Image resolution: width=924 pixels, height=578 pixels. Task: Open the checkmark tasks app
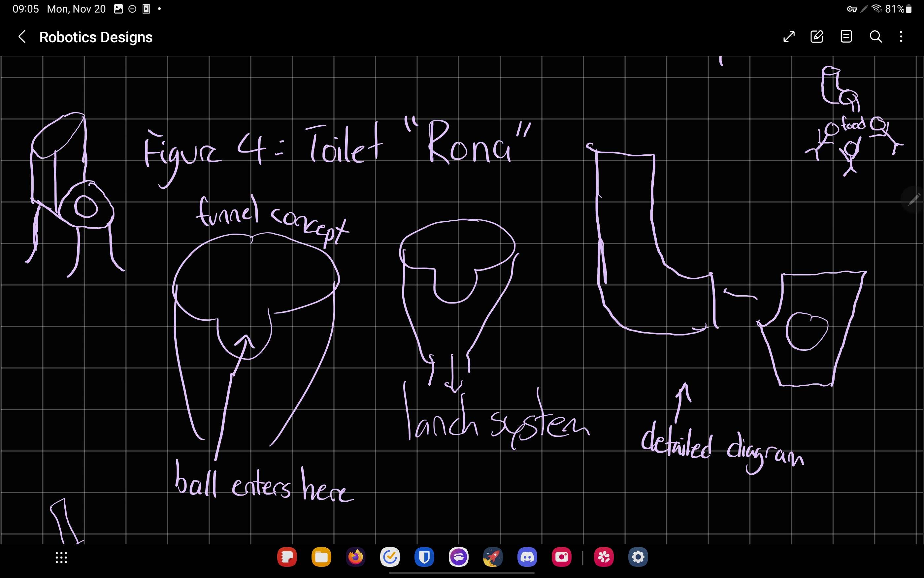[390, 557]
